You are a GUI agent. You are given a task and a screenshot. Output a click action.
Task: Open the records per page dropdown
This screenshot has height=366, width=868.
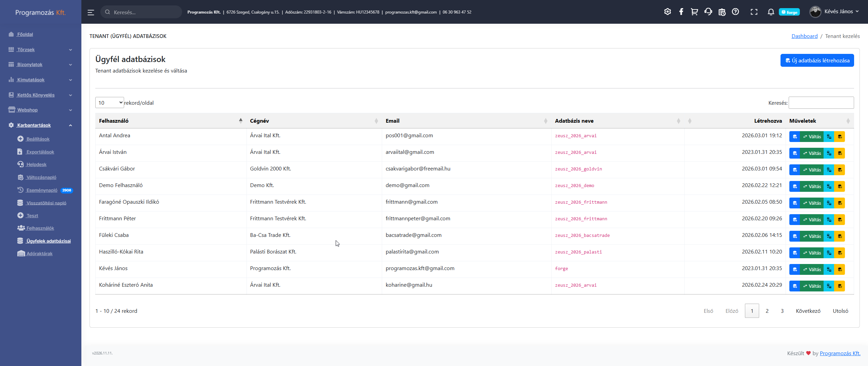coord(109,103)
